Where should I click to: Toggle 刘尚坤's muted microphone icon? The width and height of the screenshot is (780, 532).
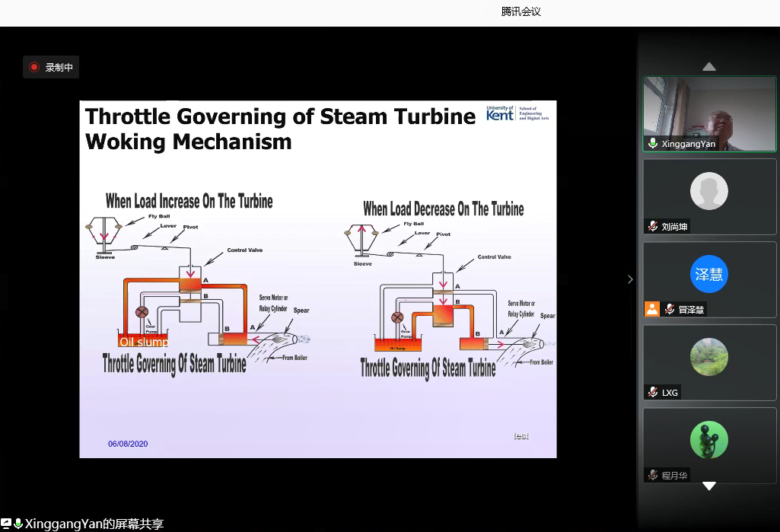652,227
